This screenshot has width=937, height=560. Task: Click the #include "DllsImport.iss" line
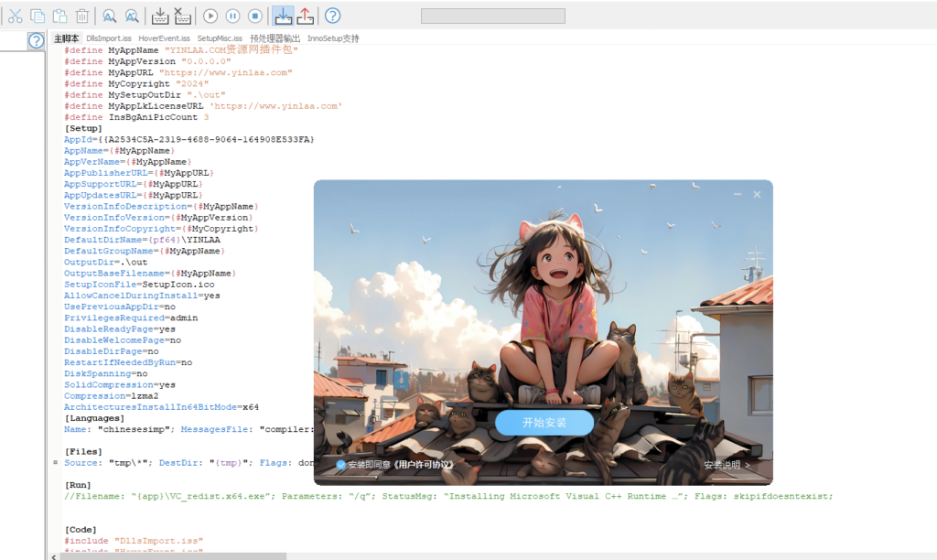[134, 541]
